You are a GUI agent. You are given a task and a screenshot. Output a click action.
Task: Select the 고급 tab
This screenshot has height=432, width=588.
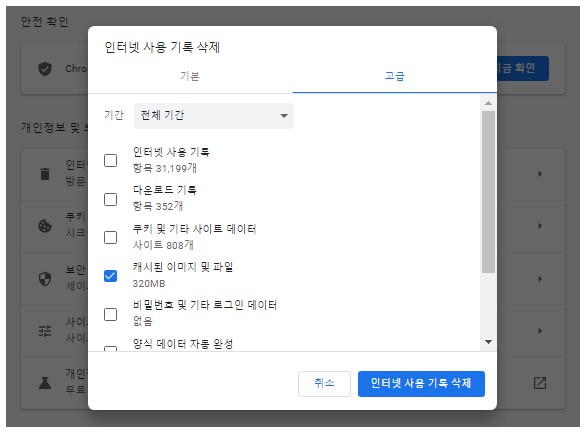point(395,76)
